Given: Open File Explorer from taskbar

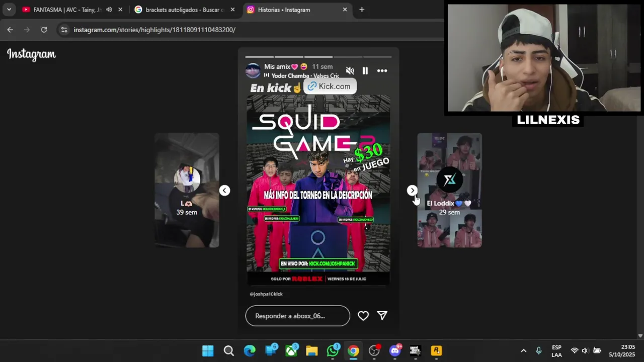Looking at the screenshot, I should 312,351.
